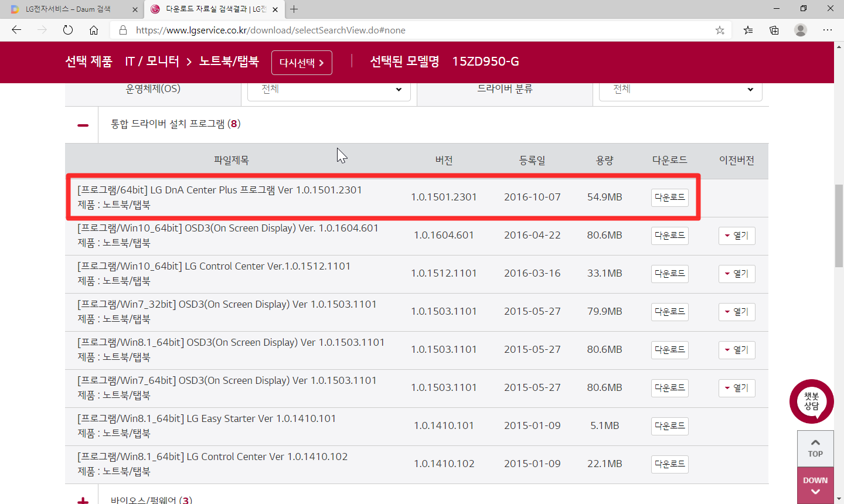Close the LG전자서비스 Daum 검색 tab
Image resolution: width=844 pixels, height=504 pixels.
point(135,9)
